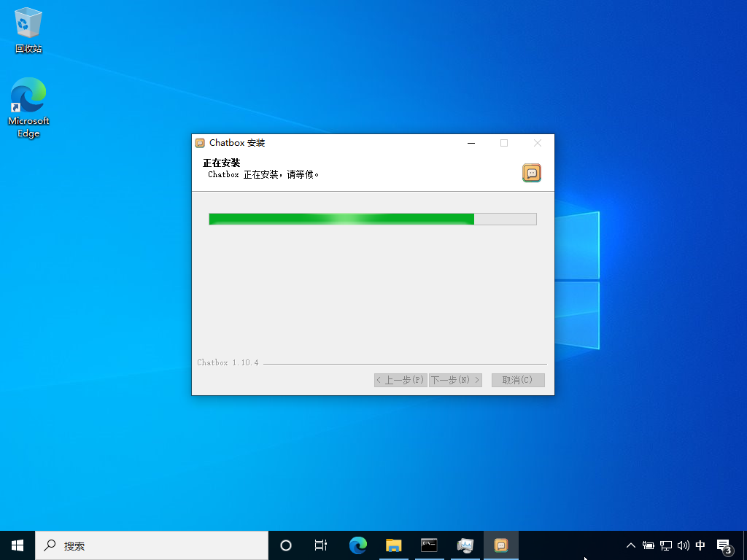The height and width of the screenshot is (560, 747).
Task: Open the performance monitor taskbar icon
Action: tap(465, 545)
